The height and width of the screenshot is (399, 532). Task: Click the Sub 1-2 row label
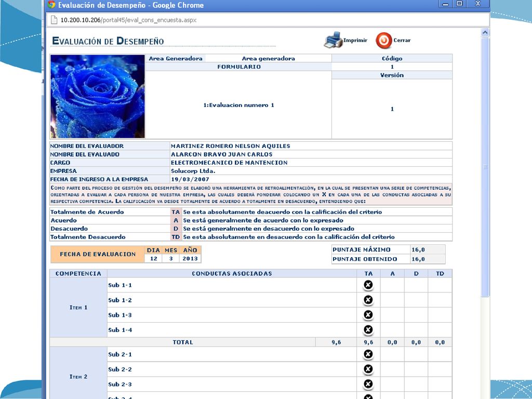[x=120, y=300]
